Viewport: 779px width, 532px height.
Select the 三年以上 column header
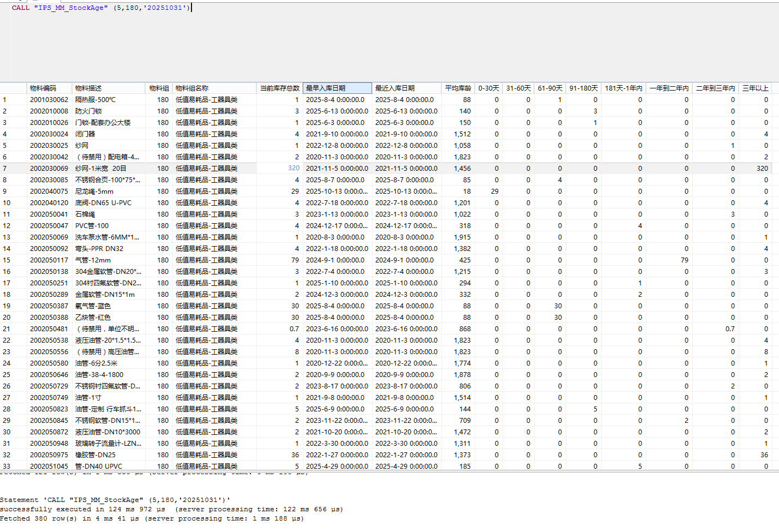[x=755, y=88]
